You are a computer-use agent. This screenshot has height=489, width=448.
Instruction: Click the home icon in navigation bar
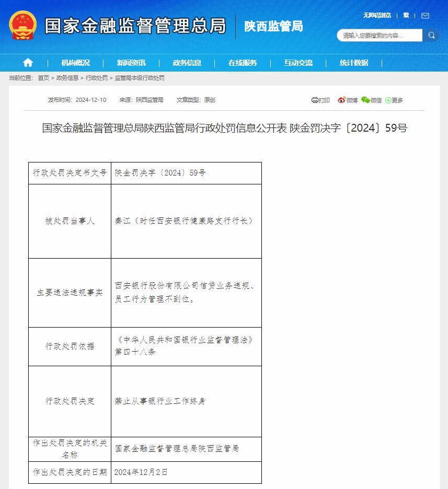pyautogui.click(x=28, y=63)
